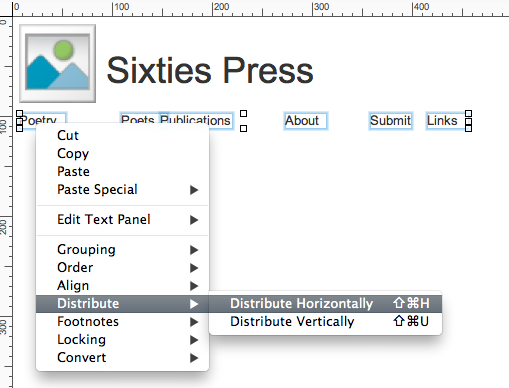This screenshot has height=388, width=509.
Task: Click the Distribute submenu arrow
Action: (194, 304)
